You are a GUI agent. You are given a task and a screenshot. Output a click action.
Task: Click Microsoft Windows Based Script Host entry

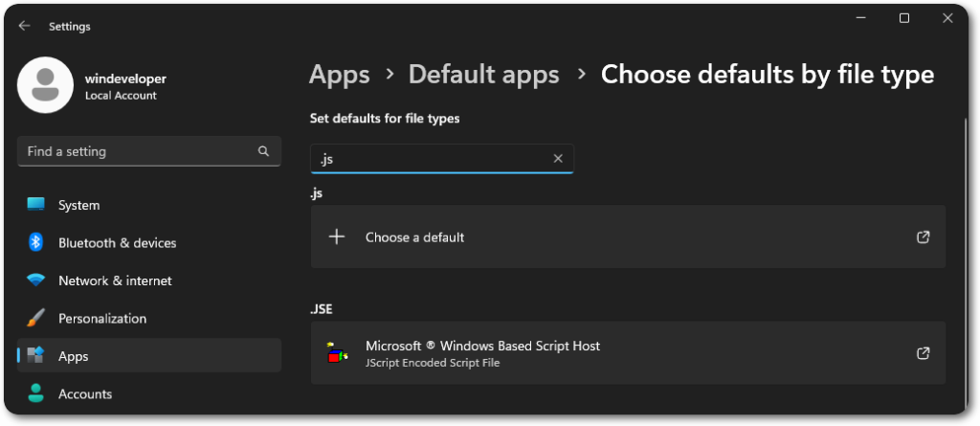click(x=482, y=347)
